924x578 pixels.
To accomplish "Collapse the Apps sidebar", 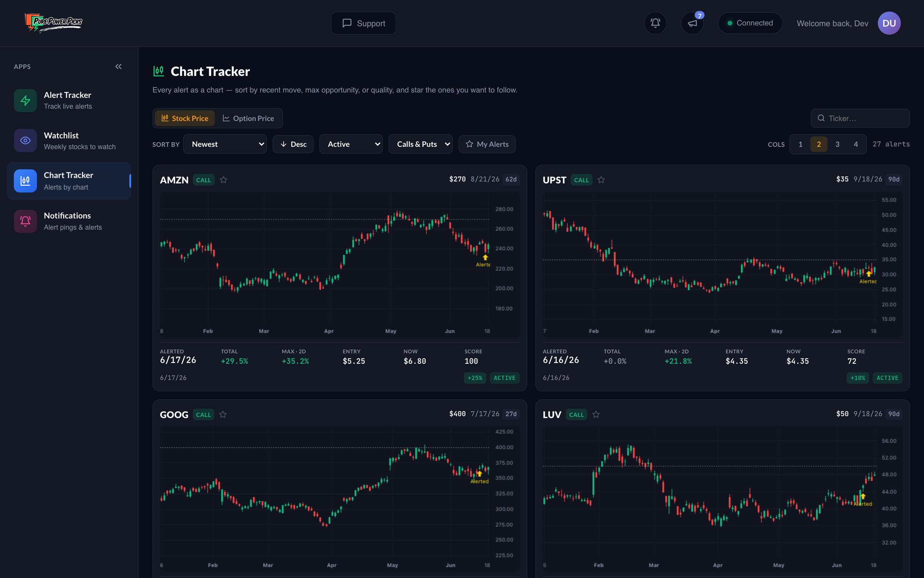I will click(x=119, y=66).
